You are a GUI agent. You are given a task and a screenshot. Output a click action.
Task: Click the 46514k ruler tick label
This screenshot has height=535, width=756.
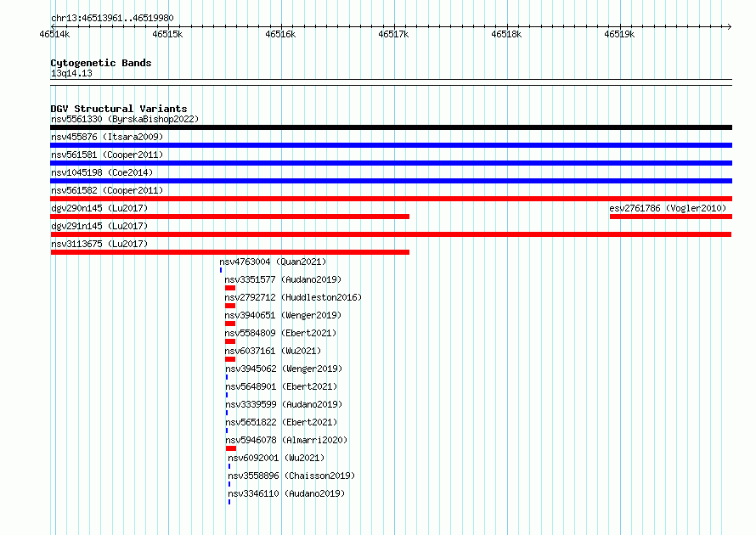[54, 34]
